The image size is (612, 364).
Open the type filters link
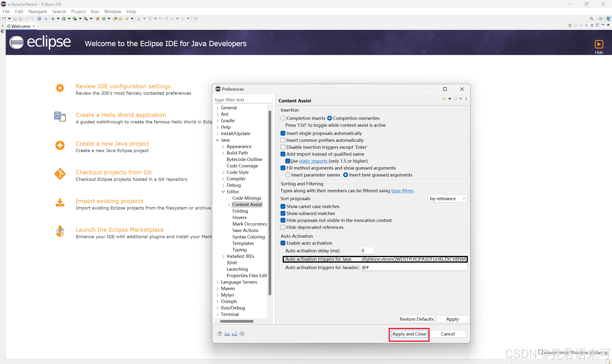click(402, 191)
